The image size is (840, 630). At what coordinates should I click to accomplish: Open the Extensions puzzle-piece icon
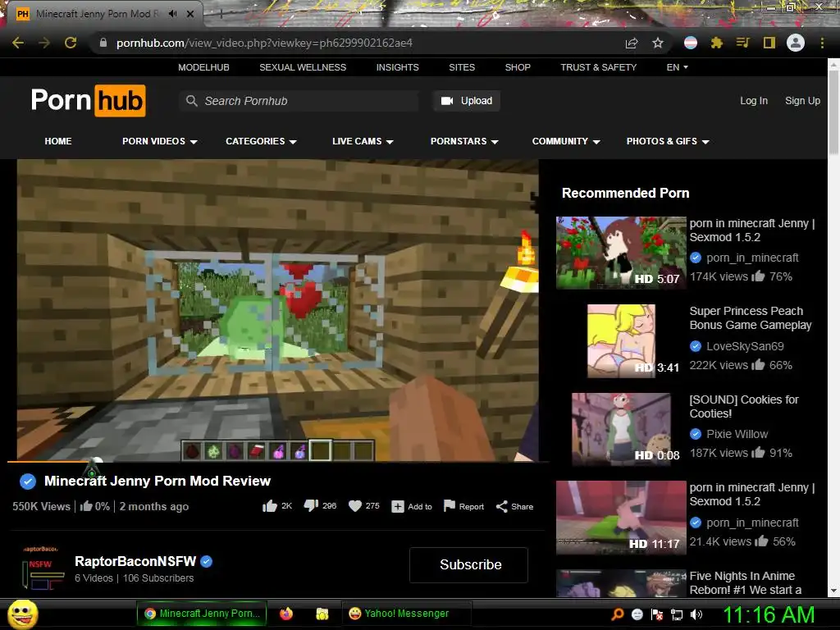click(716, 43)
